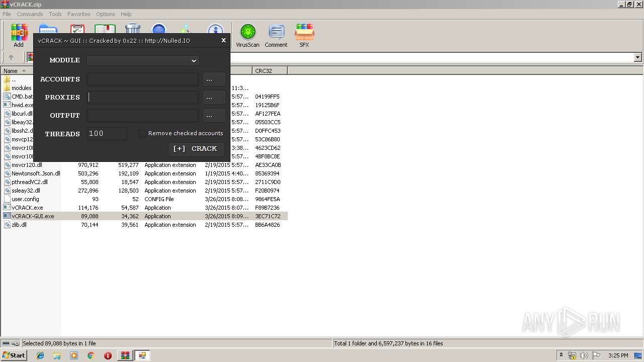Click the drive/key icon in WinRAR status bar
Screen dimensions: 644x362
point(11,343)
